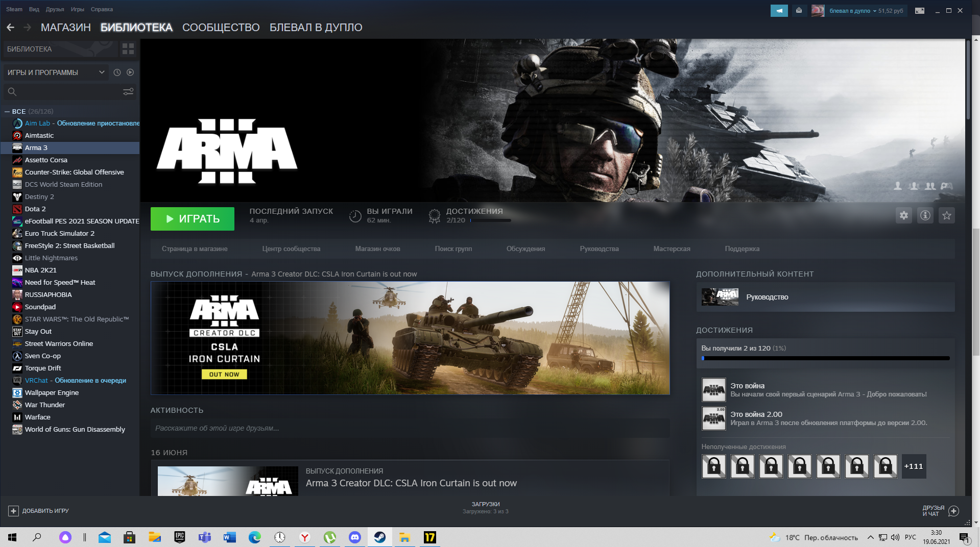Show hidden system tray icons
This screenshot has height=547, width=980.
click(870, 537)
